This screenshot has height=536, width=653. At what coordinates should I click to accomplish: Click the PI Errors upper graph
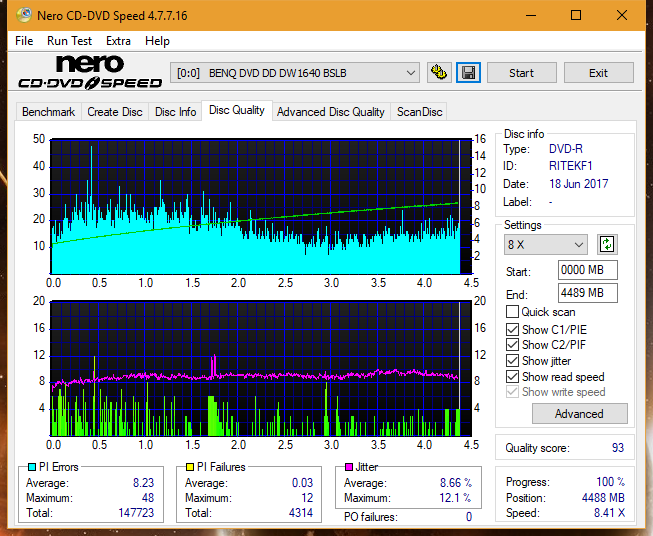coord(261,207)
